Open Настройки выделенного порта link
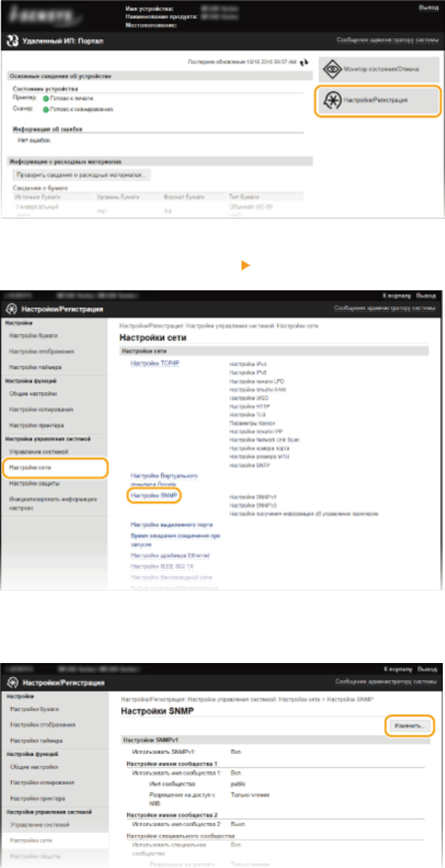 tap(171, 524)
